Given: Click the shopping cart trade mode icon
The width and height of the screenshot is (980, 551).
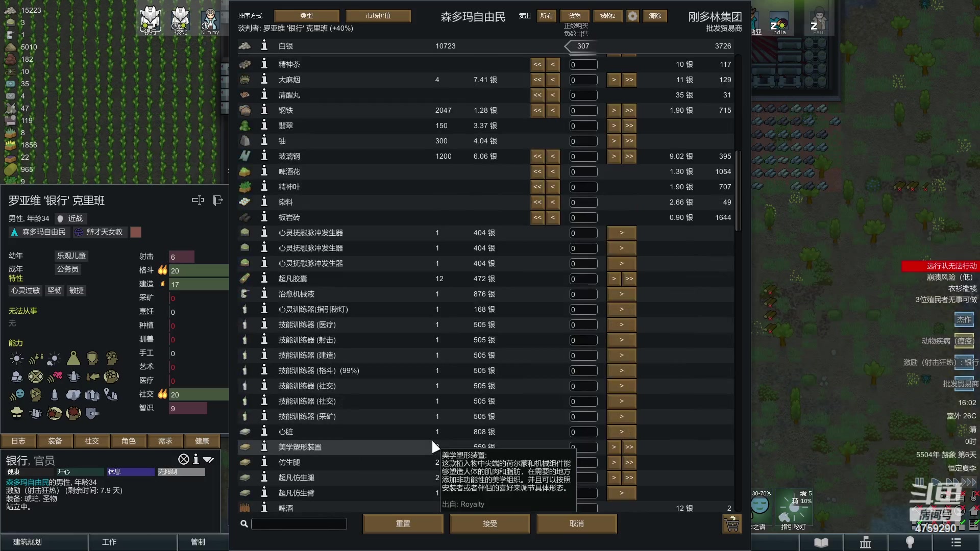Looking at the screenshot, I should point(731,524).
